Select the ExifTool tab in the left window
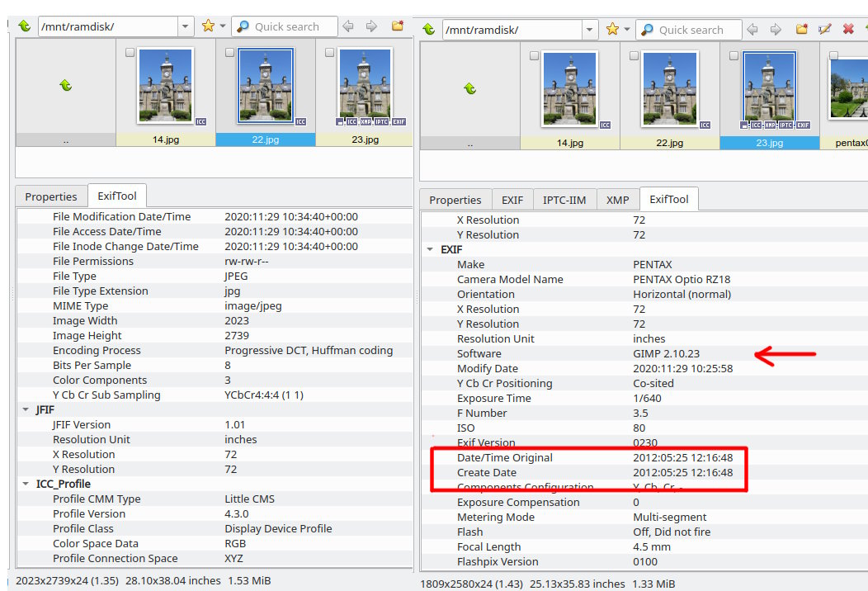The image size is (868, 591). 117,196
